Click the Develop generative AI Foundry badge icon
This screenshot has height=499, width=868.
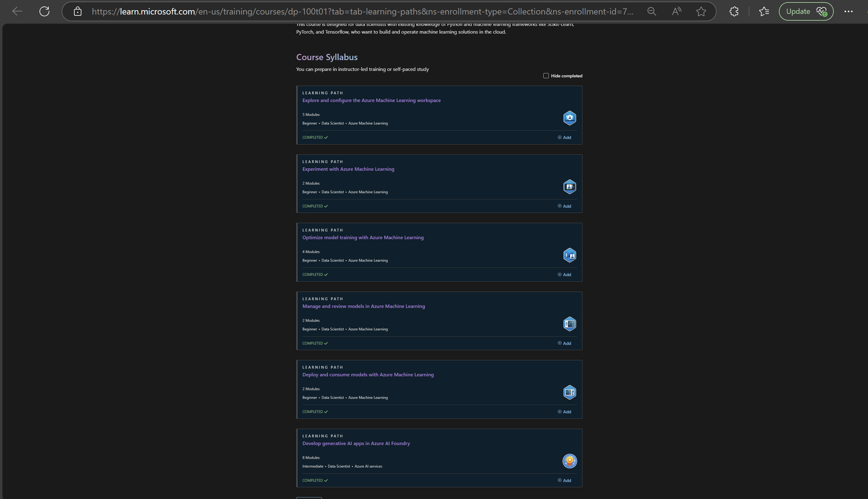point(569,460)
